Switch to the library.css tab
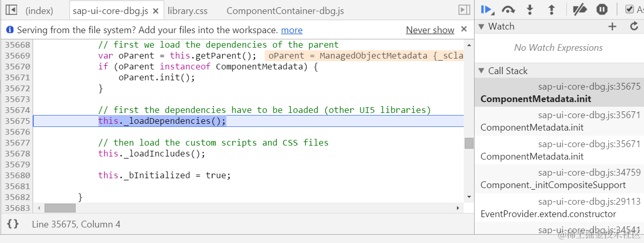 point(188,10)
